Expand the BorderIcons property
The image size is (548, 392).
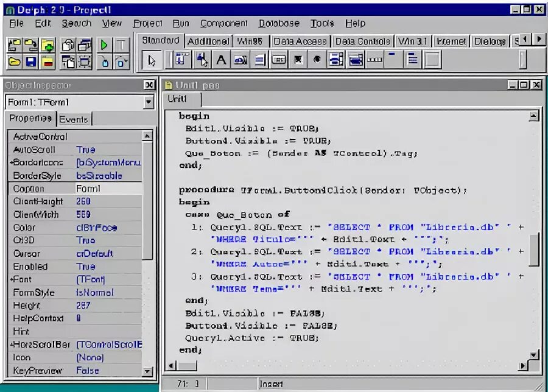(11, 163)
